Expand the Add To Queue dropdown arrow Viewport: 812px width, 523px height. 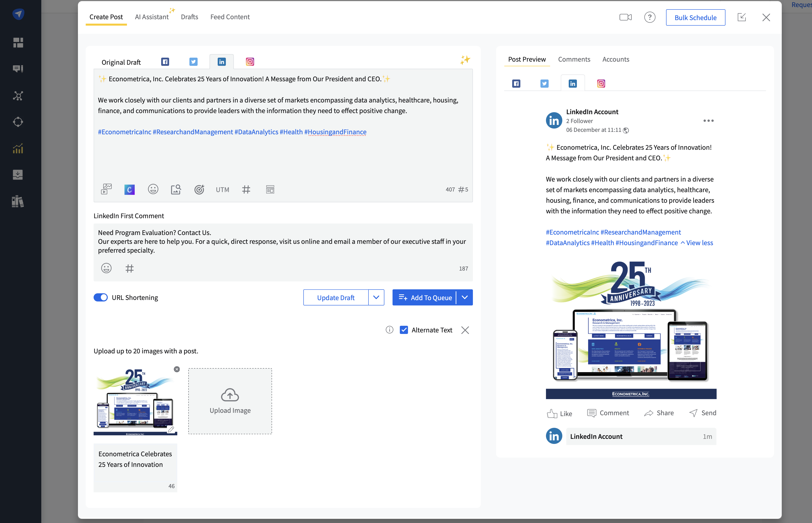[x=465, y=298]
